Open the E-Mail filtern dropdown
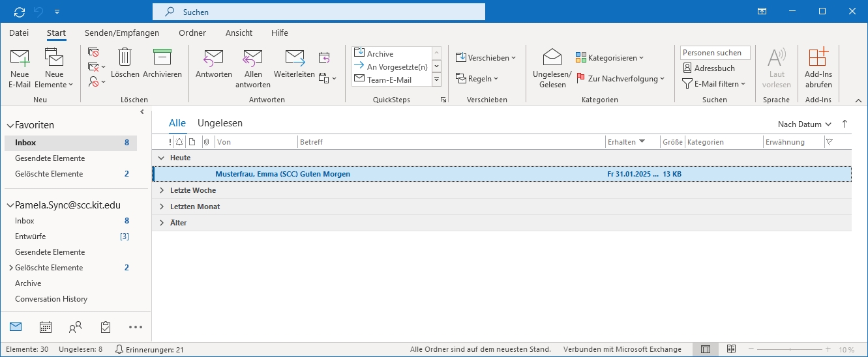The height and width of the screenshot is (357, 868). tap(714, 83)
